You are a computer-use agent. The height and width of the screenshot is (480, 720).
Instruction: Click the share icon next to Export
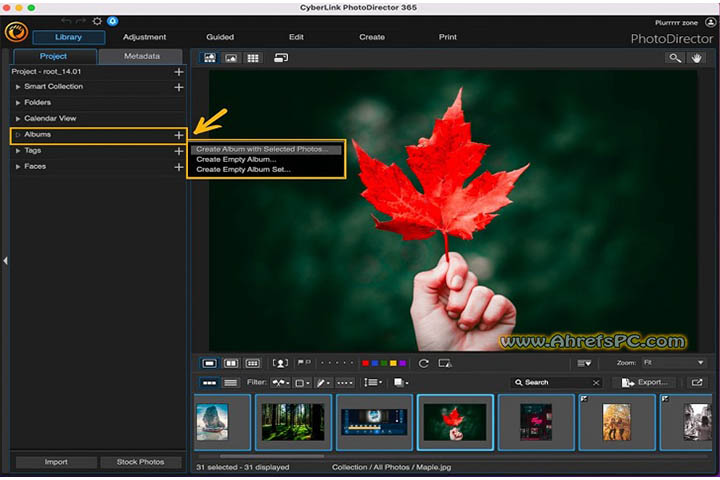(x=697, y=382)
